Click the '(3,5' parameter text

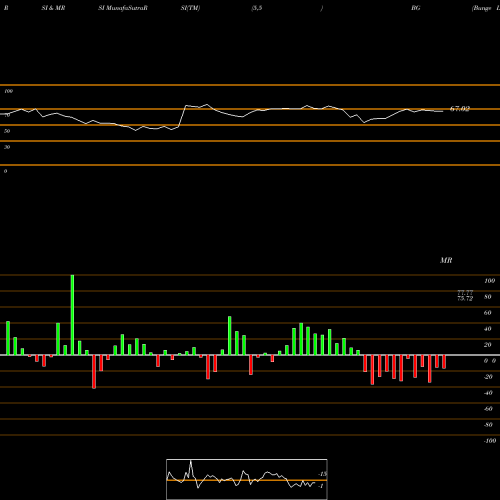pyautogui.click(x=257, y=8)
